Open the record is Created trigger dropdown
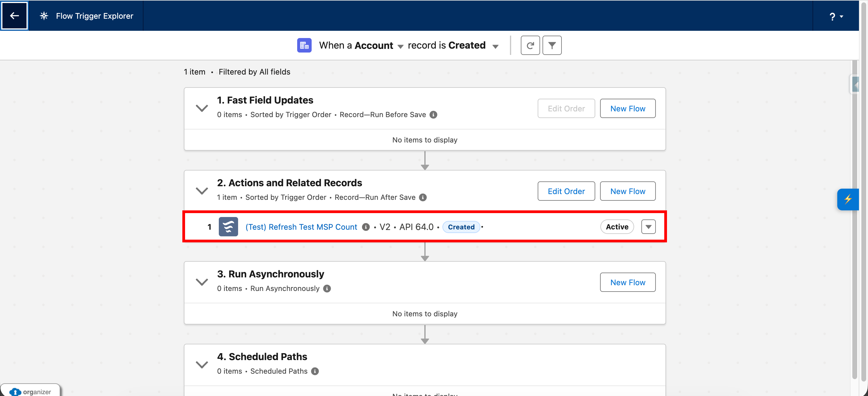Viewport: 868px width, 396px height. (495, 46)
